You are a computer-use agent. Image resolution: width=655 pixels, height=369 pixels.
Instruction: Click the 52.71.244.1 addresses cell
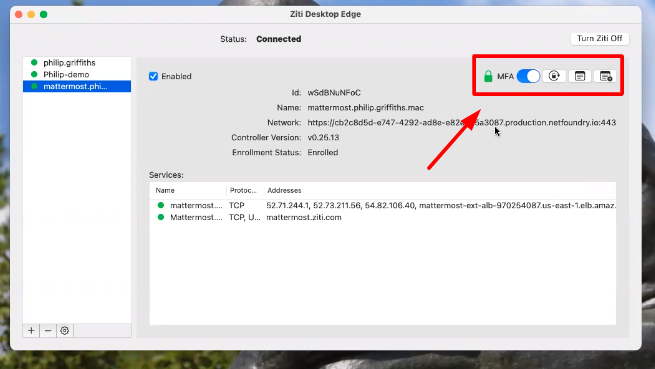(441, 205)
